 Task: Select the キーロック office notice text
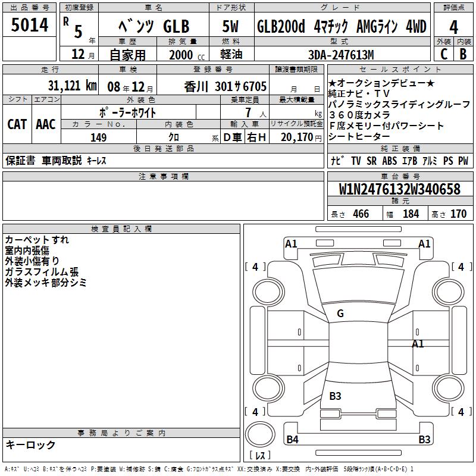point(31,444)
